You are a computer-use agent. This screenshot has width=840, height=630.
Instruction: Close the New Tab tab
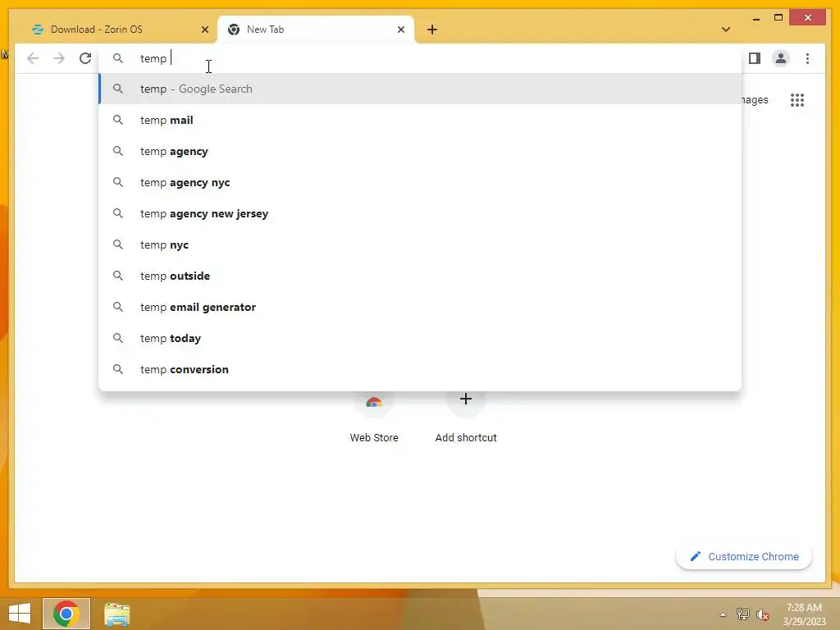(400, 30)
